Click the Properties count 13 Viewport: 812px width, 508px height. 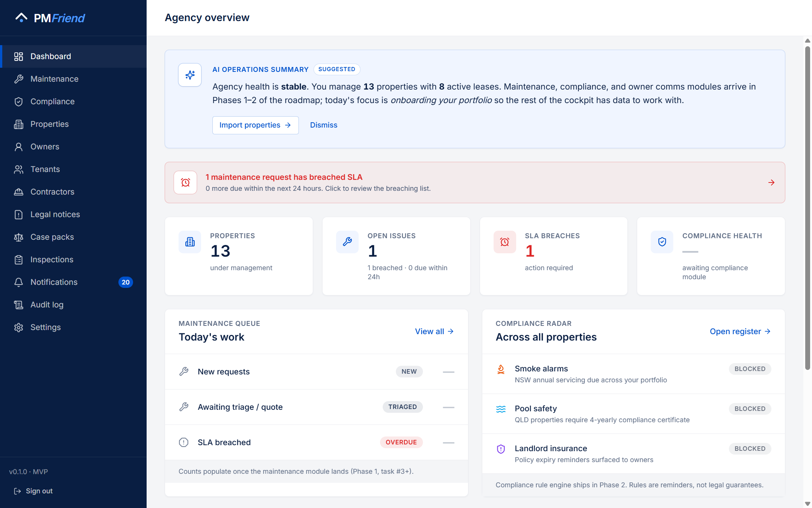pyautogui.click(x=220, y=251)
